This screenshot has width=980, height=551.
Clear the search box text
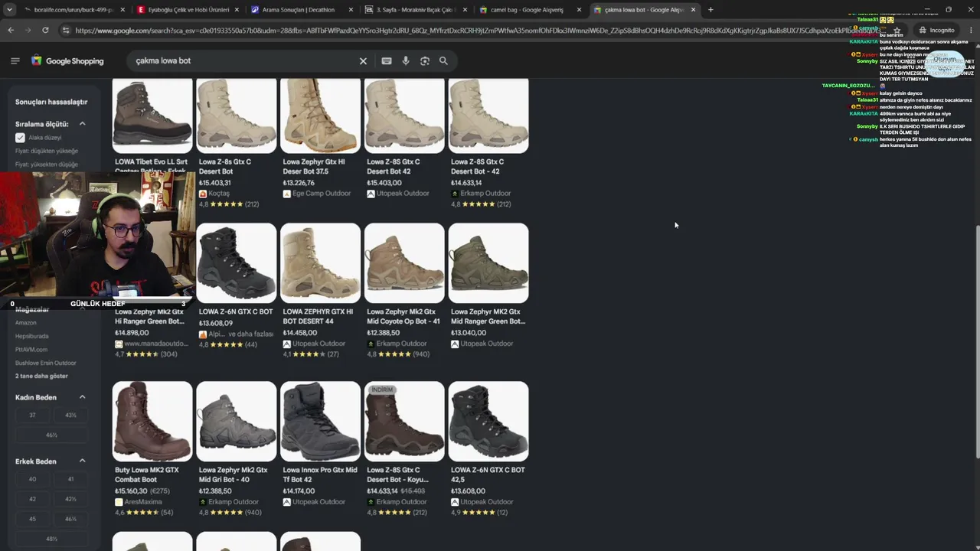tap(364, 60)
